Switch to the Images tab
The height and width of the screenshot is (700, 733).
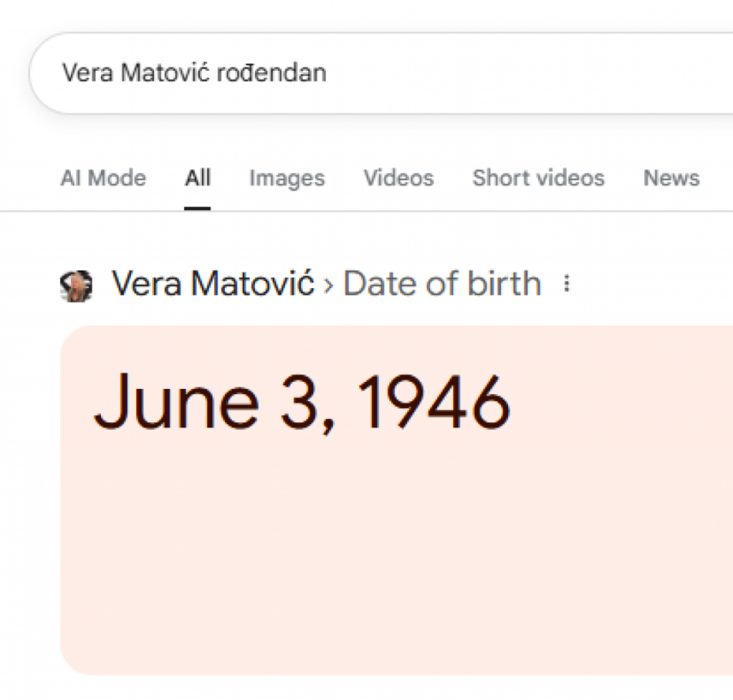(x=287, y=178)
